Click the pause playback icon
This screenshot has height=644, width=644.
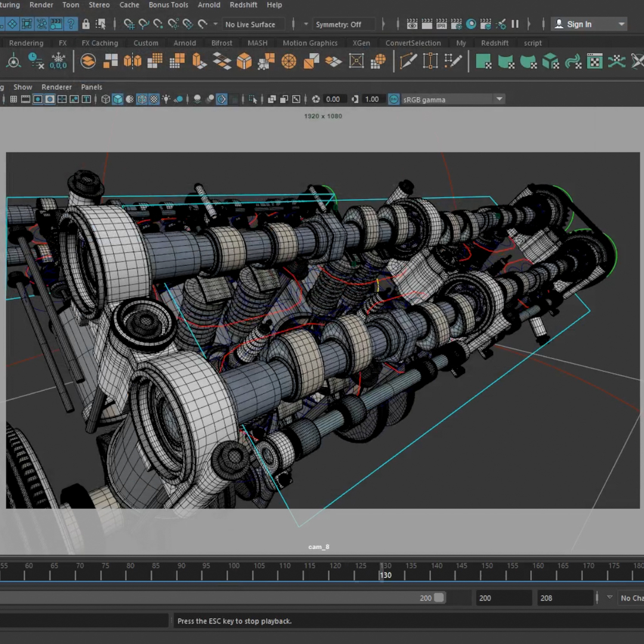(515, 24)
